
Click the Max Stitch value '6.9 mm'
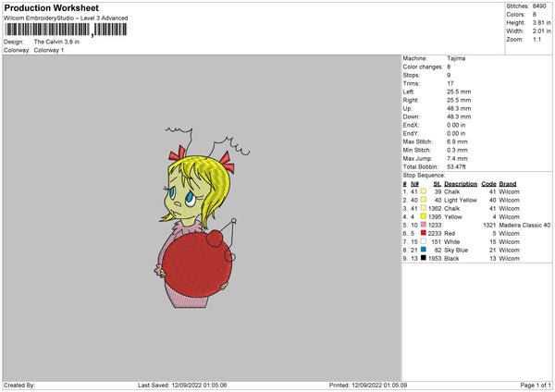(457, 141)
